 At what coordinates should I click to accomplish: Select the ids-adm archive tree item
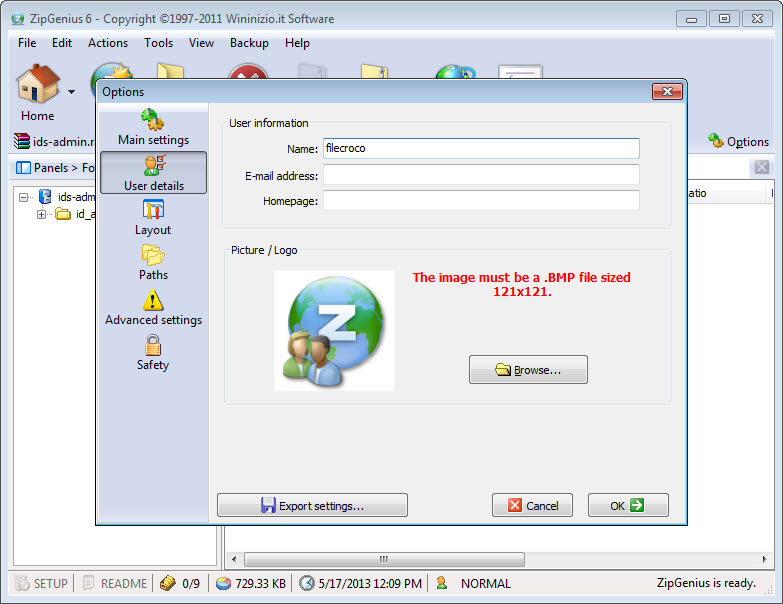pyautogui.click(x=67, y=197)
